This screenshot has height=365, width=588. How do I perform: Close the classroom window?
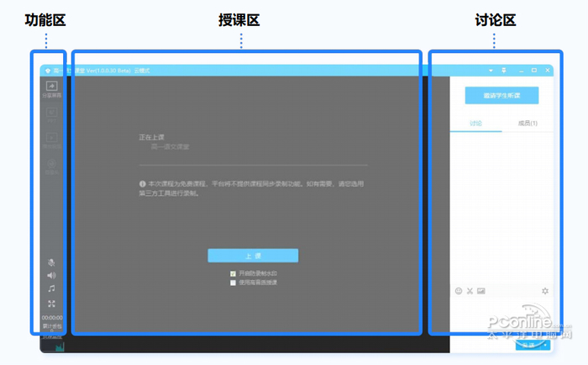point(548,71)
